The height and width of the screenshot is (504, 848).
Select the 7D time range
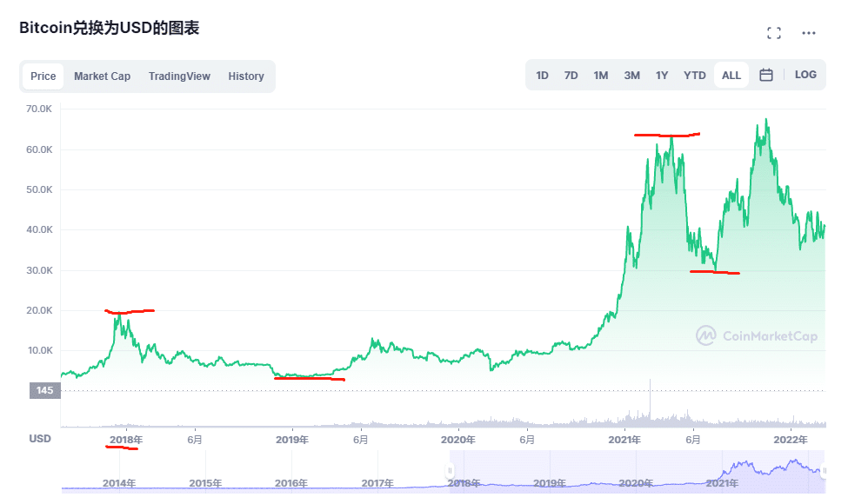[x=571, y=75]
